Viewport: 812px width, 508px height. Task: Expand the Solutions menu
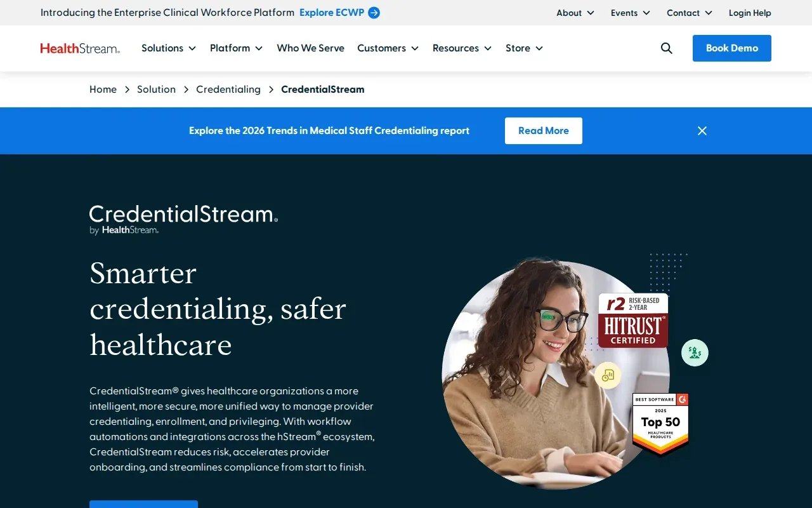pyautogui.click(x=169, y=48)
